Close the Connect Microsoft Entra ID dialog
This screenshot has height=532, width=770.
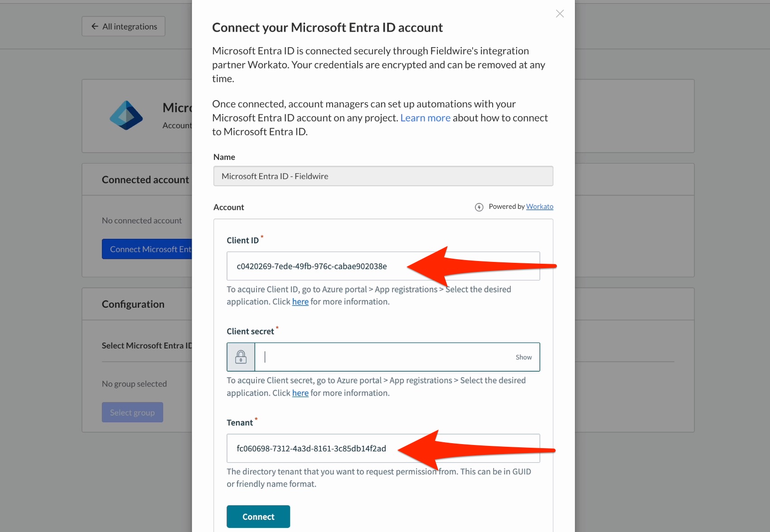(560, 14)
